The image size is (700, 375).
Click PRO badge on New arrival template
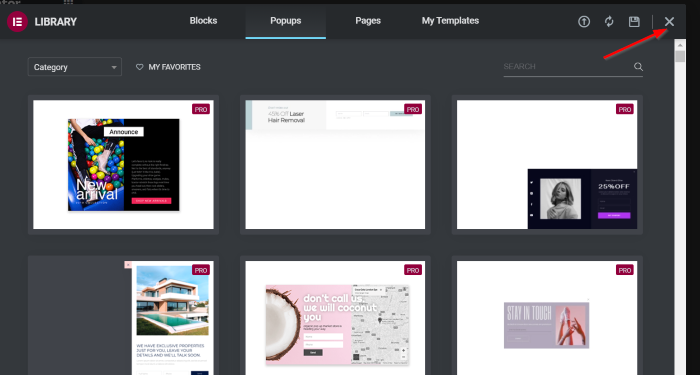coord(201,109)
